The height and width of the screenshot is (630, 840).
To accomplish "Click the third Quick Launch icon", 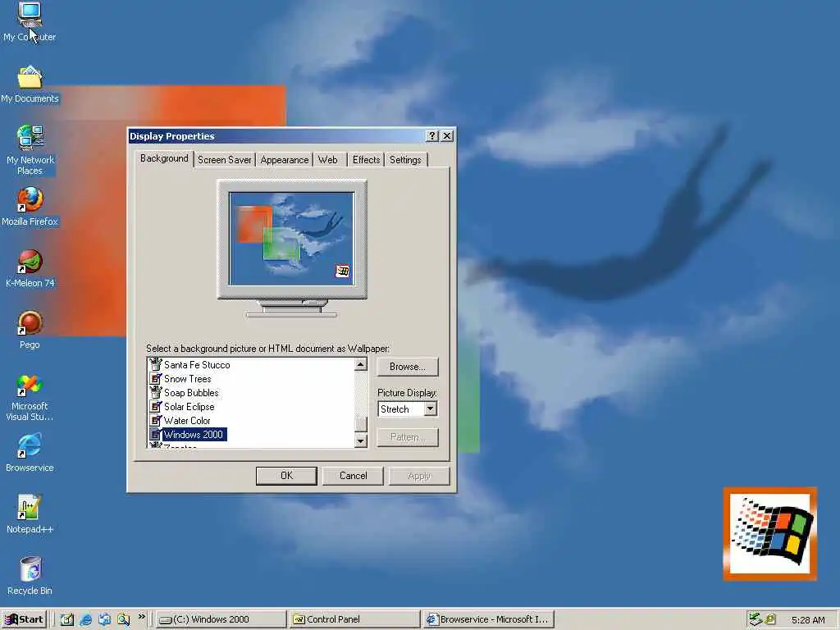I will click(x=104, y=620).
